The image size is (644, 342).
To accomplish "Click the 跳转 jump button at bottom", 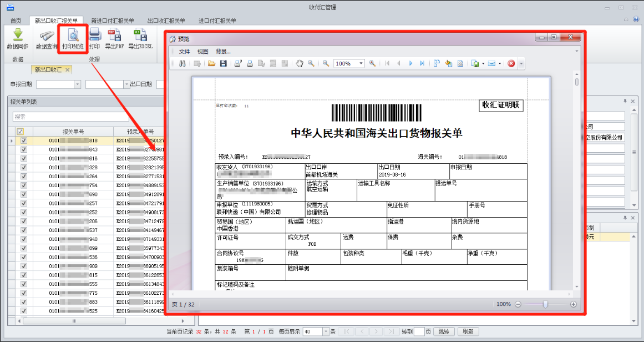I will 444,331.
